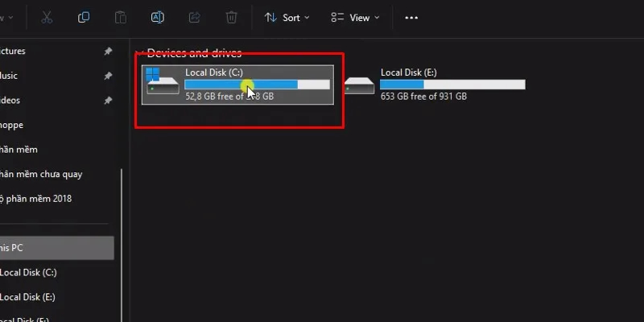Open the Phần mềm chưa quay folder
The height and width of the screenshot is (322, 644).
pos(42,174)
